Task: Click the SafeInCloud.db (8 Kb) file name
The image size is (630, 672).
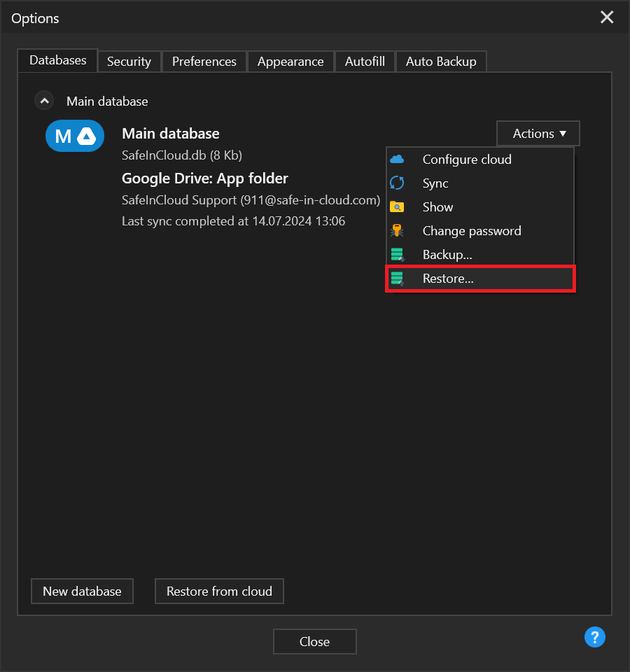Action: pos(182,155)
